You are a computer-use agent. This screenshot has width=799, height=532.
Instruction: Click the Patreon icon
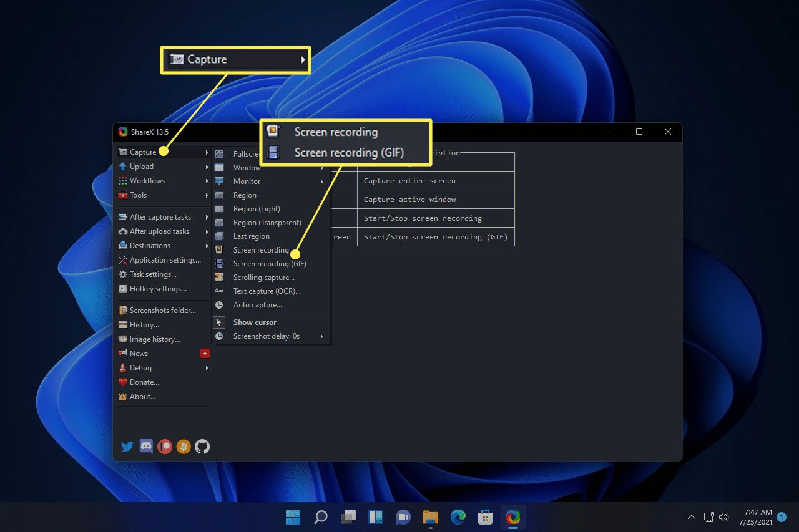pos(165,447)
